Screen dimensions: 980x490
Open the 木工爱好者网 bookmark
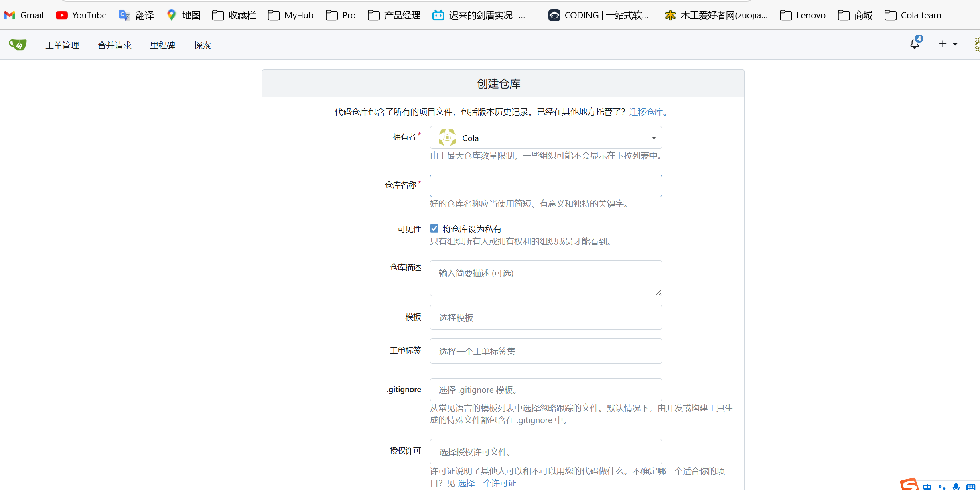coord(716,15)
